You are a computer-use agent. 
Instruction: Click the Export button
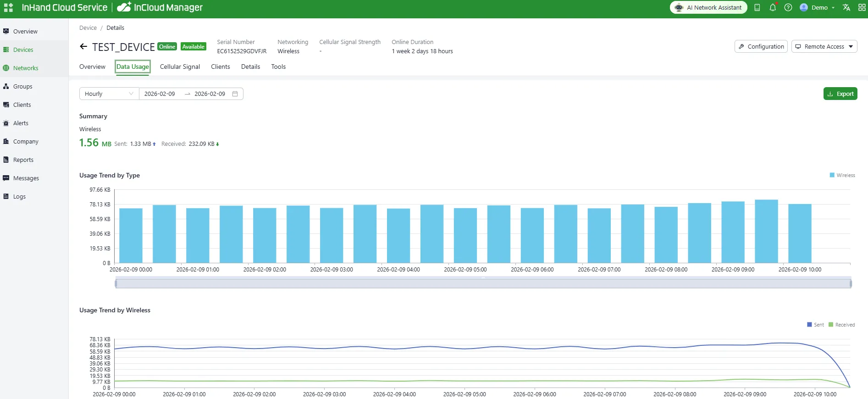coord(840,94)
